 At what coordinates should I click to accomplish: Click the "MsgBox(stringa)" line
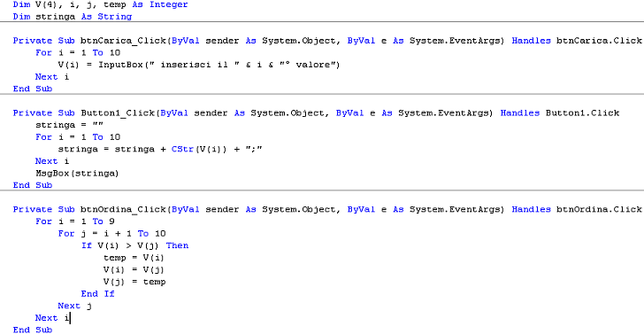[x=77, y=173]
